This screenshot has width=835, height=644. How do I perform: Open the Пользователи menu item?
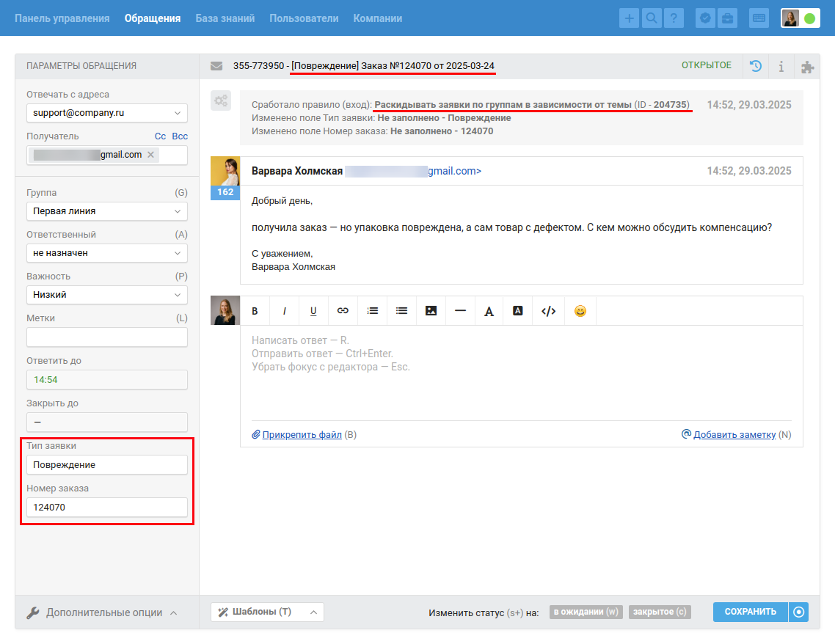[304, 18]
